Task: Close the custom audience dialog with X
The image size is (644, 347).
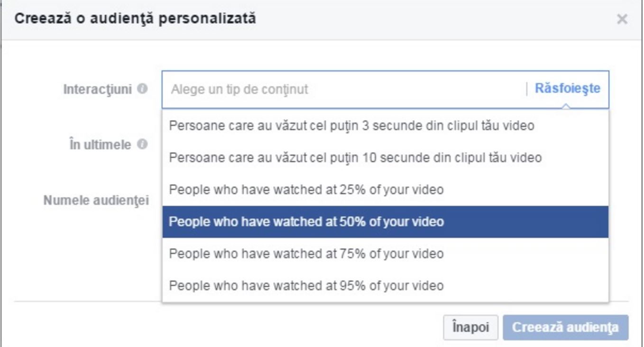Action: point(622,20)
